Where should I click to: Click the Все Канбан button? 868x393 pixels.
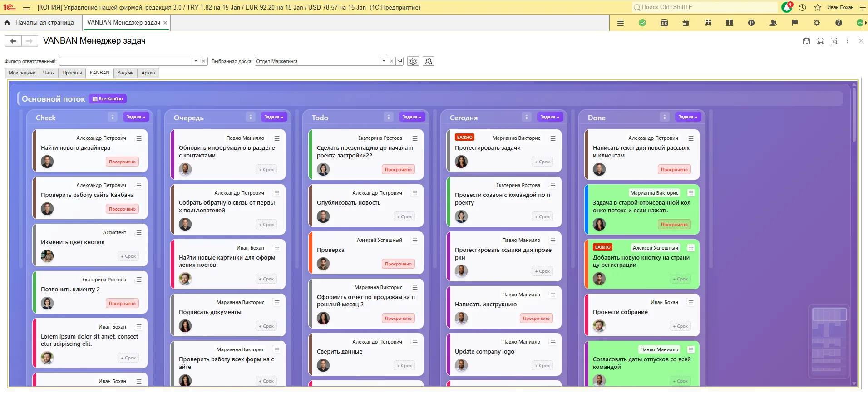108,99
